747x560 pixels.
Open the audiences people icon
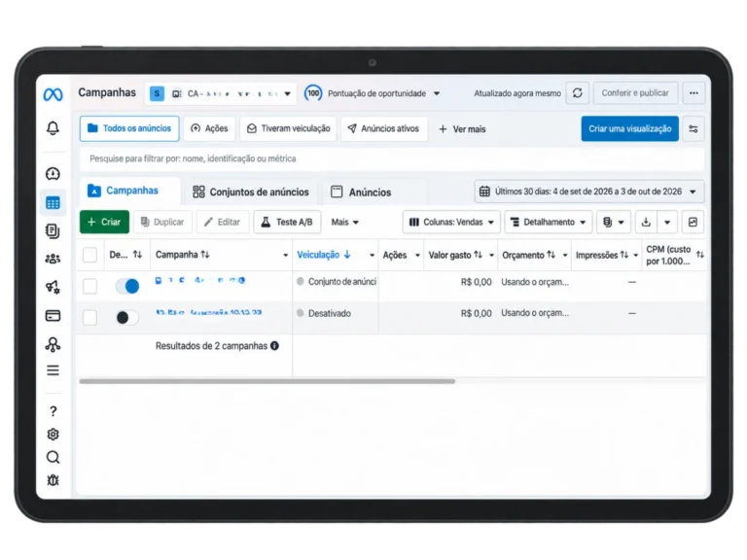53,259
